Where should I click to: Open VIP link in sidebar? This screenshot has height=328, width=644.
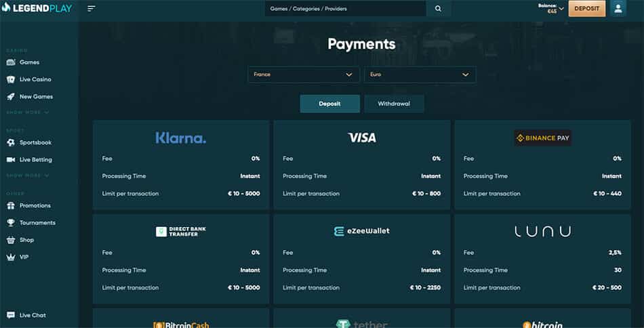pos(24,257)
